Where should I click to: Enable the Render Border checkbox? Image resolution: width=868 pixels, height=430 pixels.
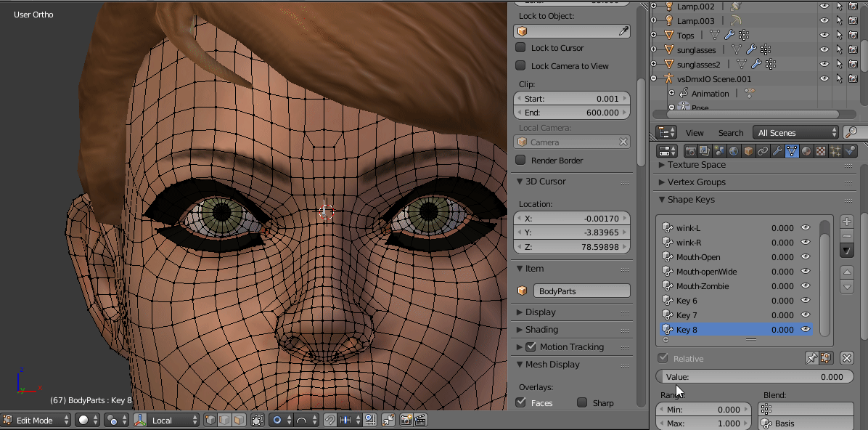[520, 160]
